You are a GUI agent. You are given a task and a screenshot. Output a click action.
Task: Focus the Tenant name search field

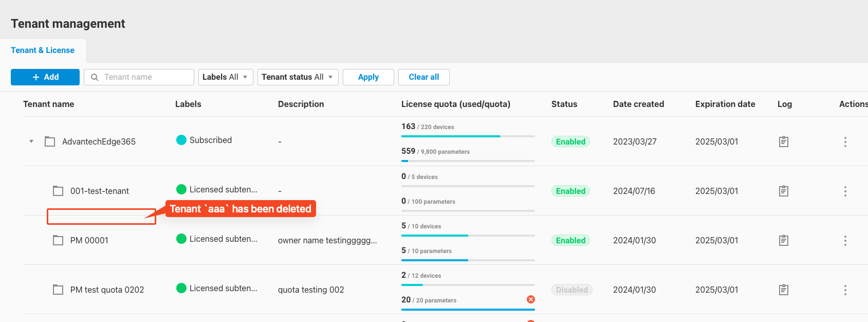(139, 77)
